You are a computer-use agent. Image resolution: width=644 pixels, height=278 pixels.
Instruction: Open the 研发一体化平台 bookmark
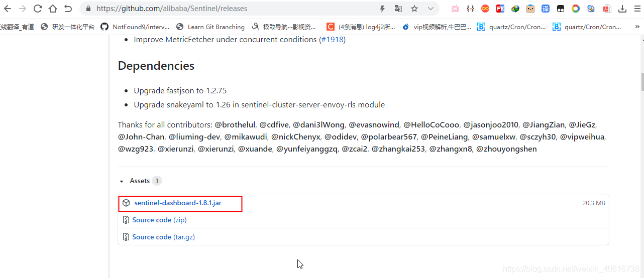(x=67, y=27)
